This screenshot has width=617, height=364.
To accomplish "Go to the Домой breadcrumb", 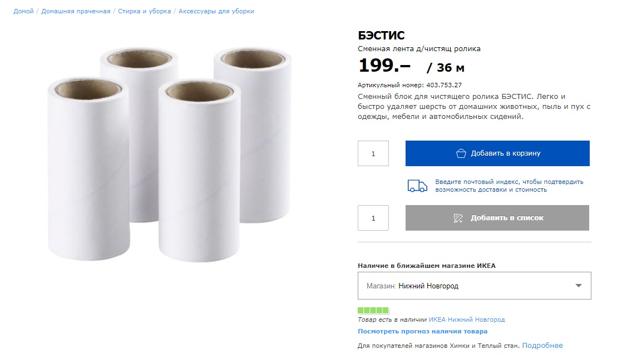I will click(x=23, y=11).
